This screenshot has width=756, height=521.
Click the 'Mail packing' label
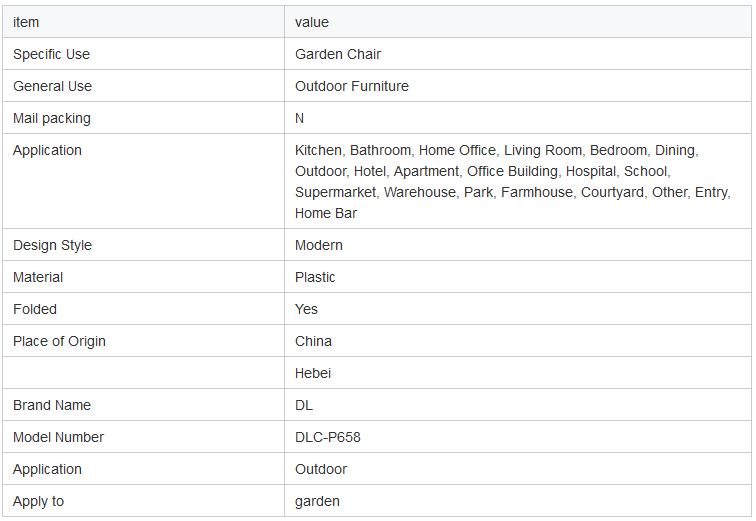pyautogui.click(x=52, y=119)
